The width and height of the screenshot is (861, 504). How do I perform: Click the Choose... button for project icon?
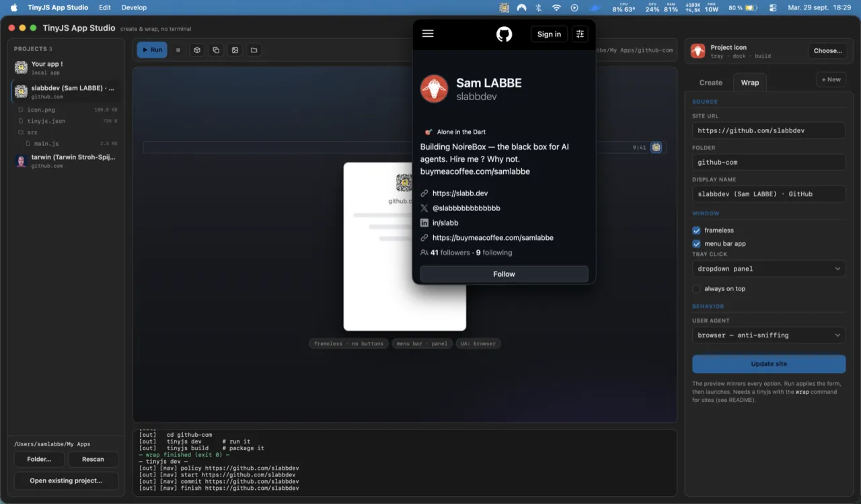click(x=827, y=51)
